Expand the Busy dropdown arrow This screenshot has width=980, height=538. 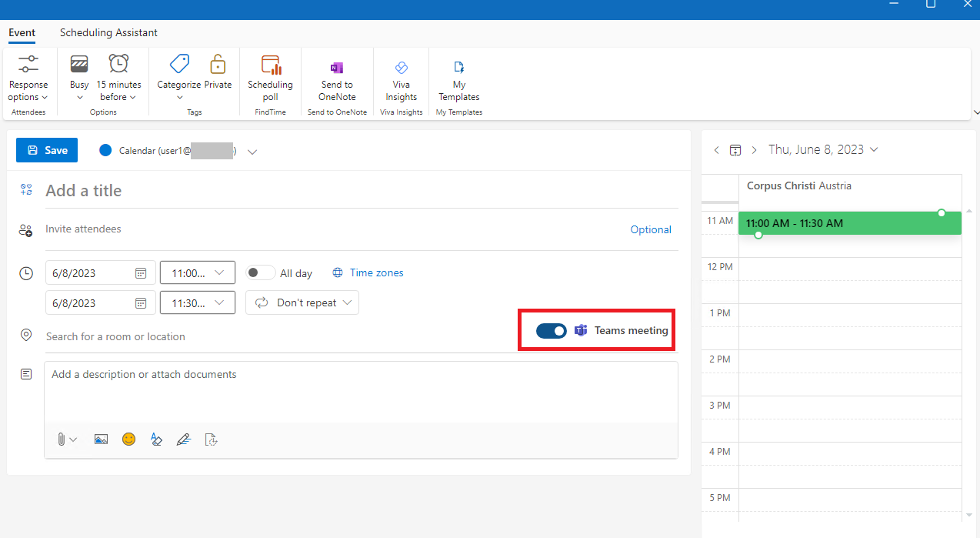(79, 98)
